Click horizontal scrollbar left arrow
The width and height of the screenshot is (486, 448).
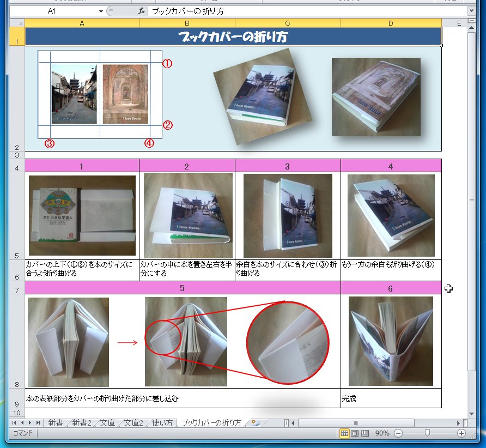[x=293, y=423]
